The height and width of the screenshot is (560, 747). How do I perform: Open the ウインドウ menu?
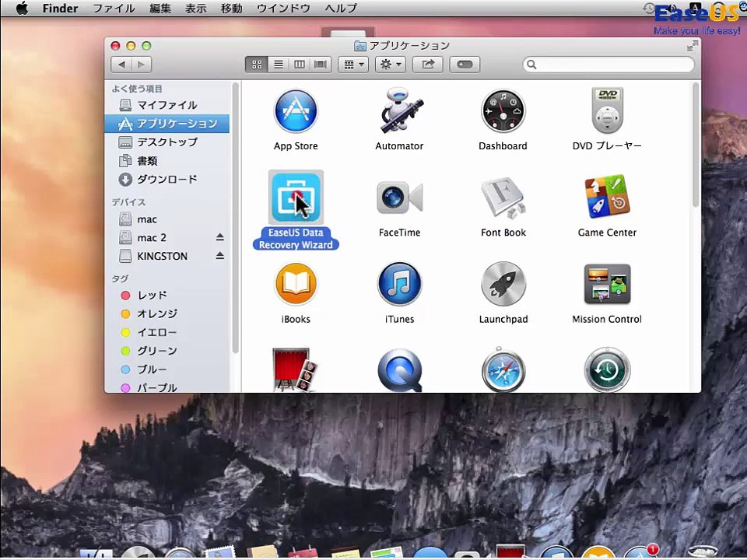[x=283, y=8]
